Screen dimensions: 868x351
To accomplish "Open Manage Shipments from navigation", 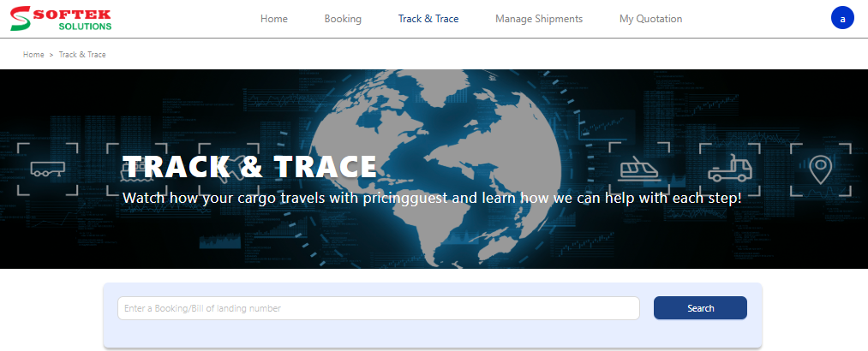I will pyautogui.click(x=539, y=19).
